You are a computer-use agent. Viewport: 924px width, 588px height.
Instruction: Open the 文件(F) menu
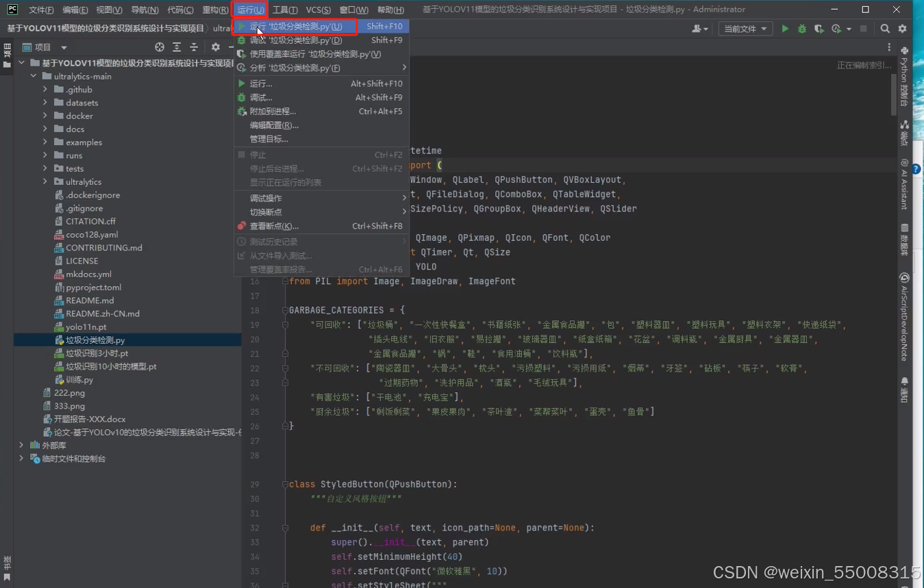[x=41, y=10]
